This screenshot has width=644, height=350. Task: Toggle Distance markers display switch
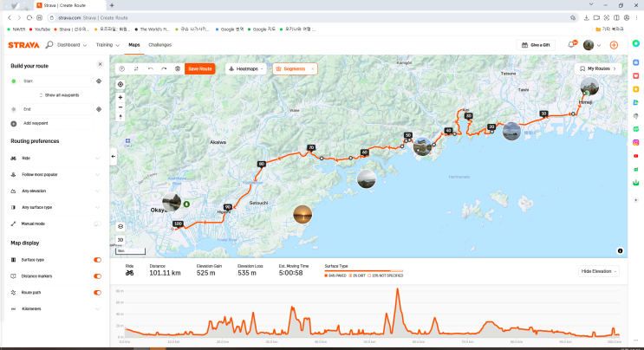point(97,276)
